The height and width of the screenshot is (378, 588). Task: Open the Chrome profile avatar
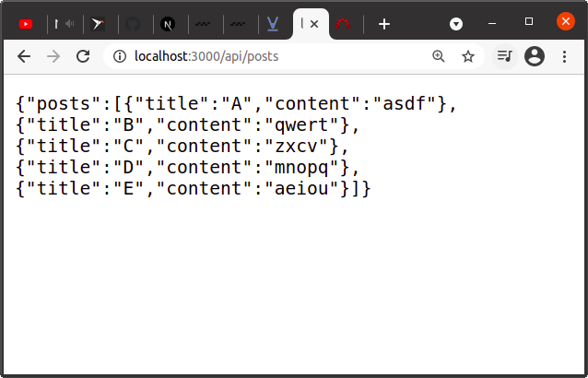coord(534,57)
